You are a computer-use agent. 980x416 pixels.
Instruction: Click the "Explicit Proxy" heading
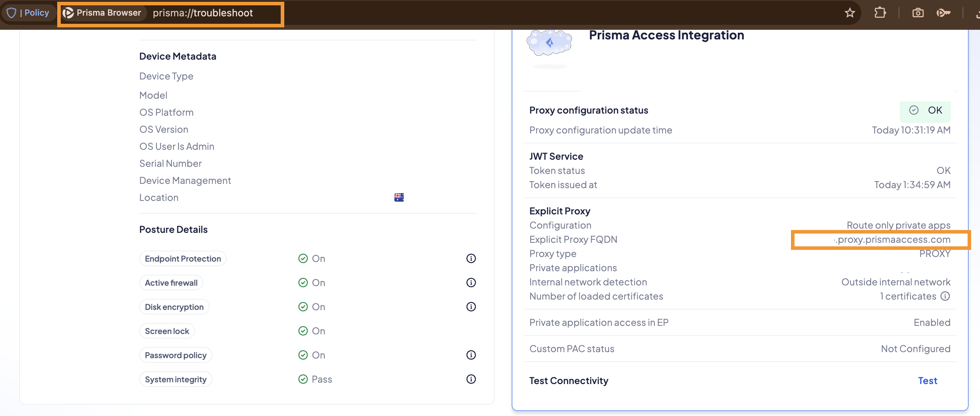pyautogui.click(x=560, y=211)
